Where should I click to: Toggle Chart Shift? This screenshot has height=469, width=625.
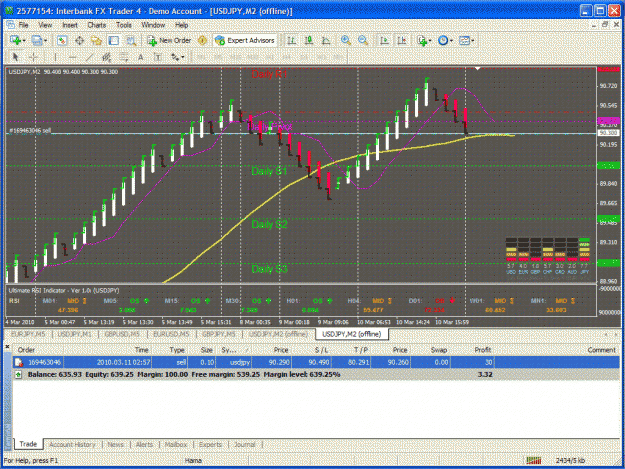pyautogui.click(x=401, y=40)
